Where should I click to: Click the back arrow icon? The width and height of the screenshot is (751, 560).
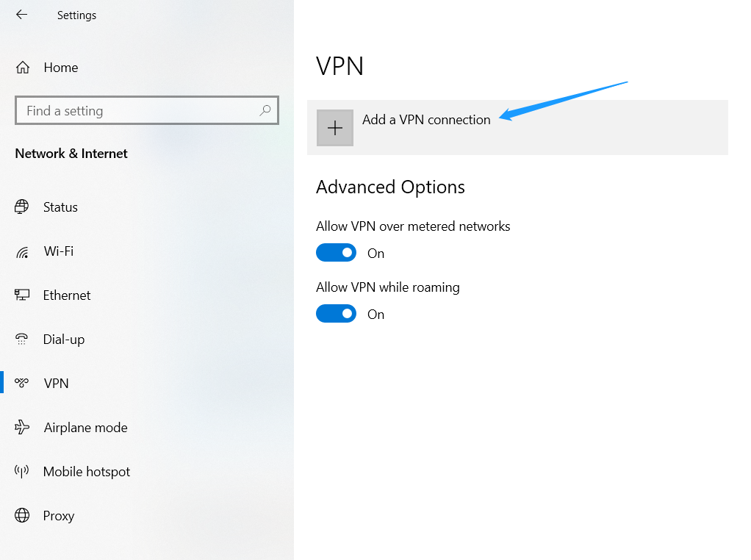coord(21,15)
